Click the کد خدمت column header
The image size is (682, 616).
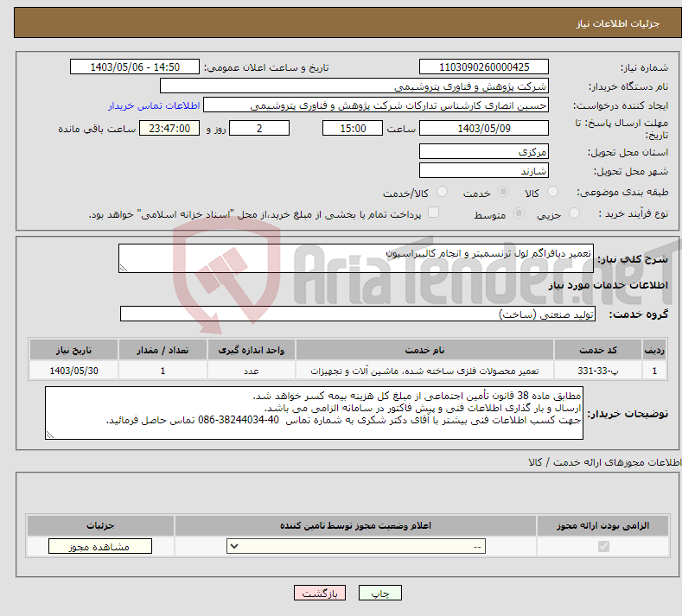pyautogui.click(x=598, y=350)
